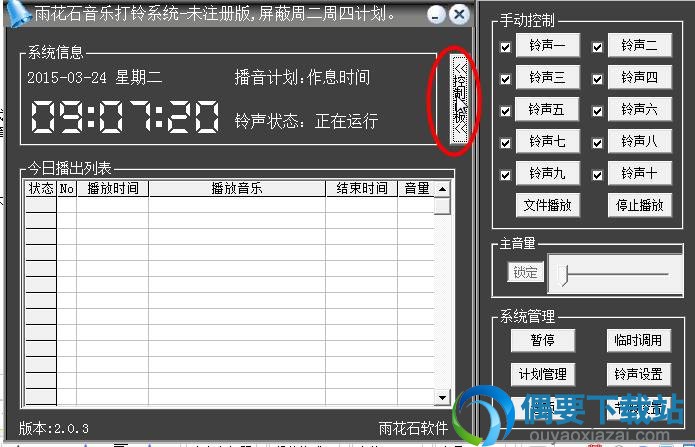695x447 pixels.
Task: Start the 铃声十 bell
Action: click(640, 173)
